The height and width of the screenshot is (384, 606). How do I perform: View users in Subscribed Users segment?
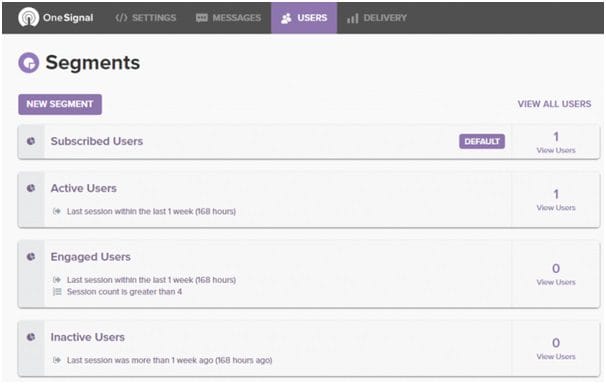coord(556,150)
